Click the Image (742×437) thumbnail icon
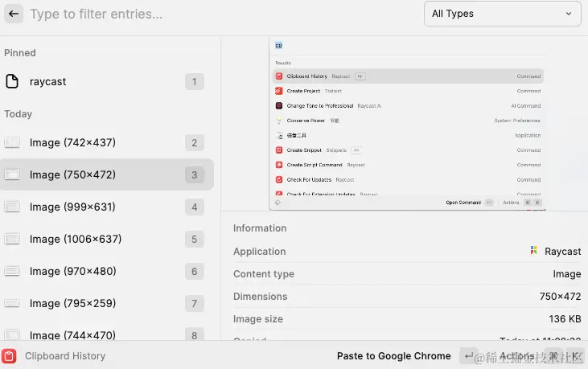The image size is (588, 369). click(12, 143)
